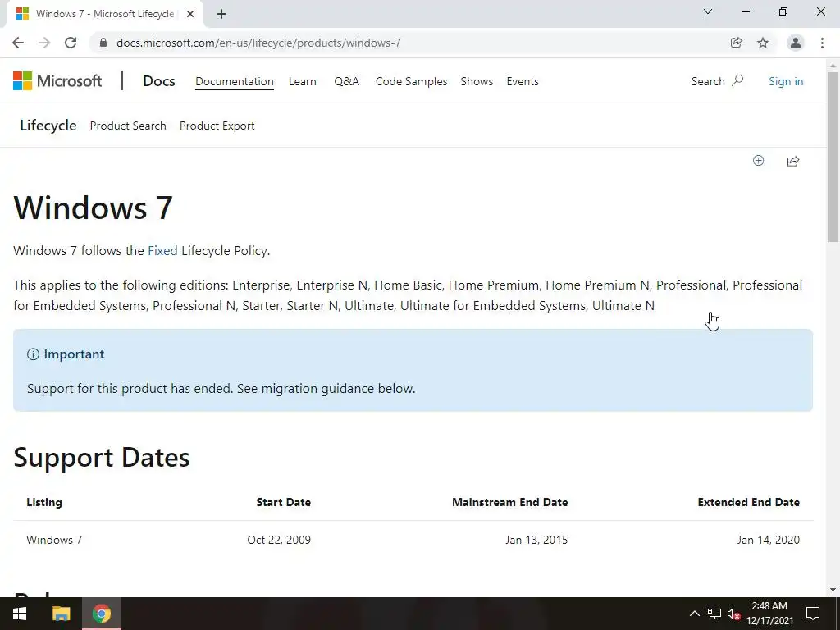This screenshot has height=630, width=840.
Task: Show hidden system tray icons
Action: [694, 614]
